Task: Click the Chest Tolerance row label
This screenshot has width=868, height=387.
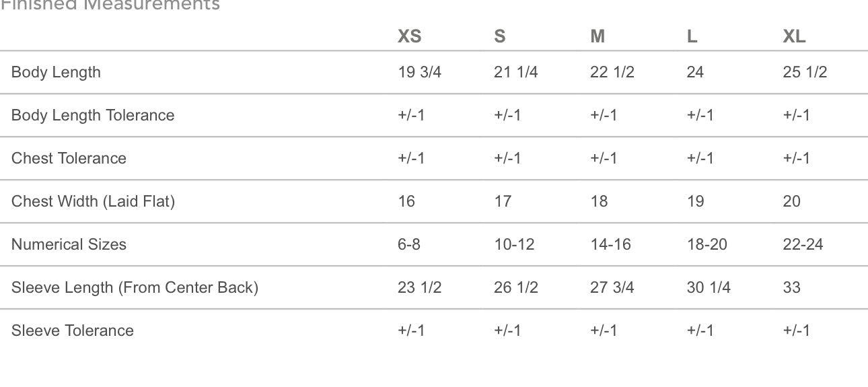Action: [69, 158]
